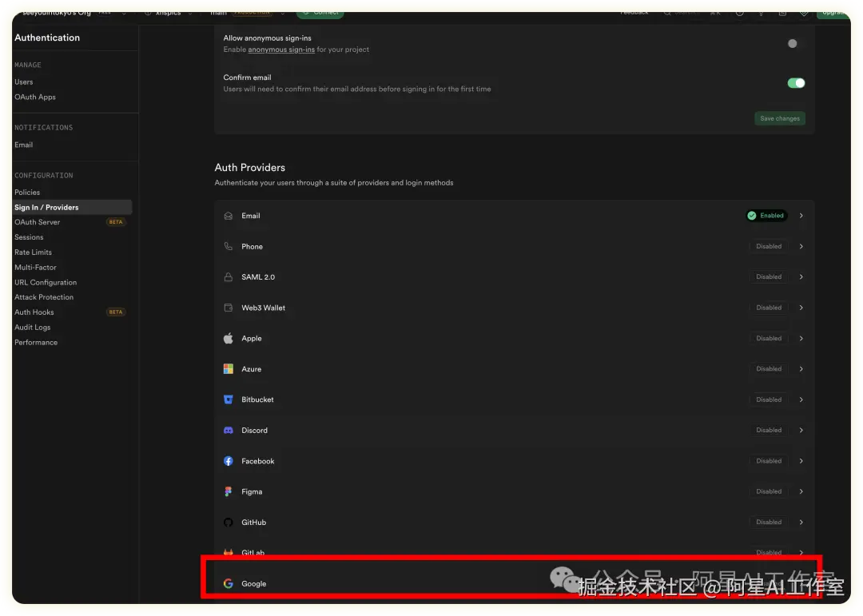This screenshot has width=863, height=616.
Task: Click the Enabled badge on Email row
Action: coord(766,216)
